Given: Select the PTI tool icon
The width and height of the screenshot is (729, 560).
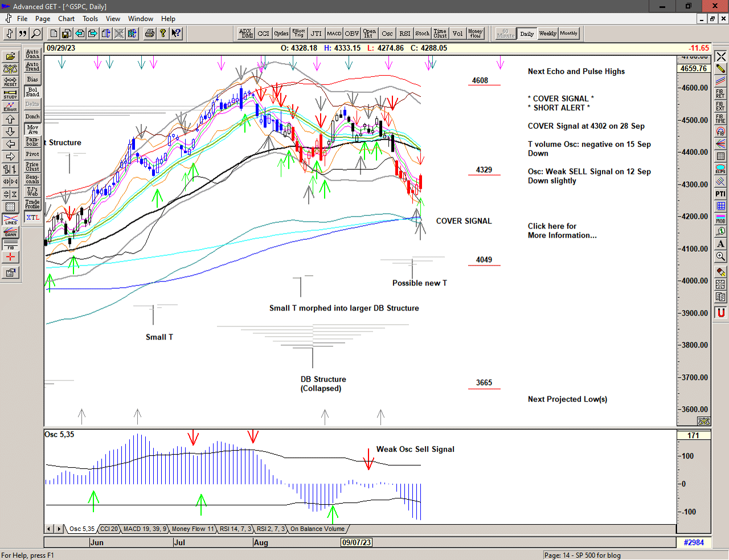Looking at the screenshot, I should (720, 194).
